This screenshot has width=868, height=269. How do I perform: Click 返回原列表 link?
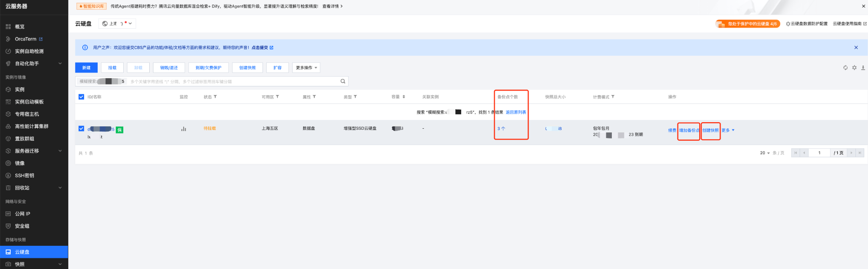(516, 112)
